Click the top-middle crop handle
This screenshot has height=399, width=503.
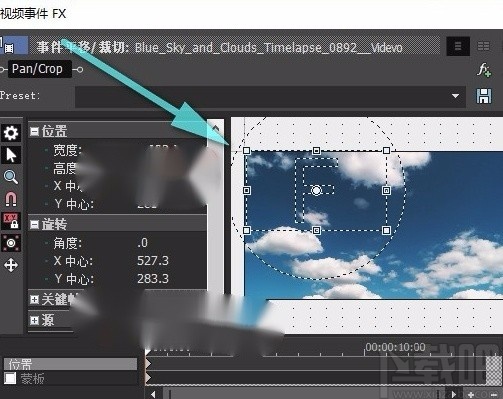click(x=316, y=151)
